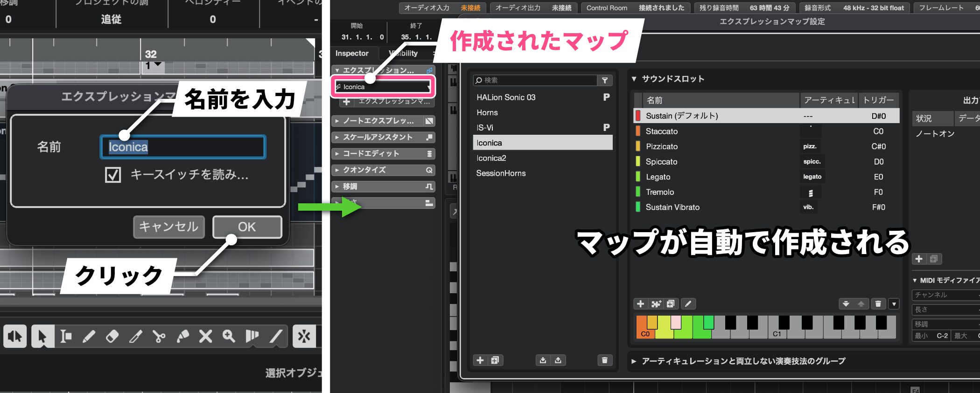Click the sound slot trash icon

point(878,304)
